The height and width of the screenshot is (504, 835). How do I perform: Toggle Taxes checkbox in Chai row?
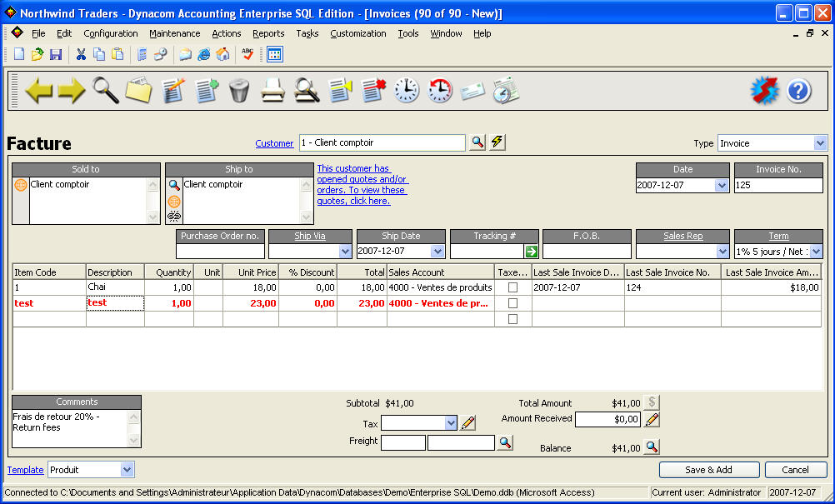(x=512, y=287)
